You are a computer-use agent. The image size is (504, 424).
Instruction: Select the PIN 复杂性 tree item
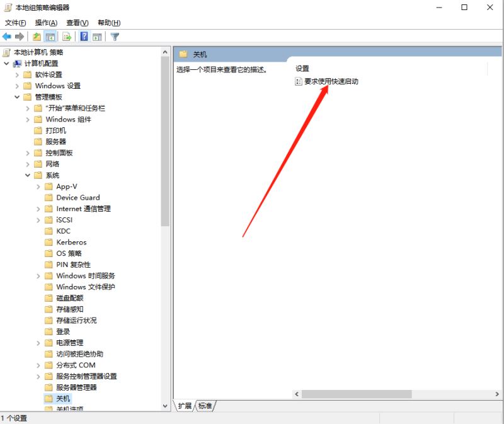[x=73, y=265]
